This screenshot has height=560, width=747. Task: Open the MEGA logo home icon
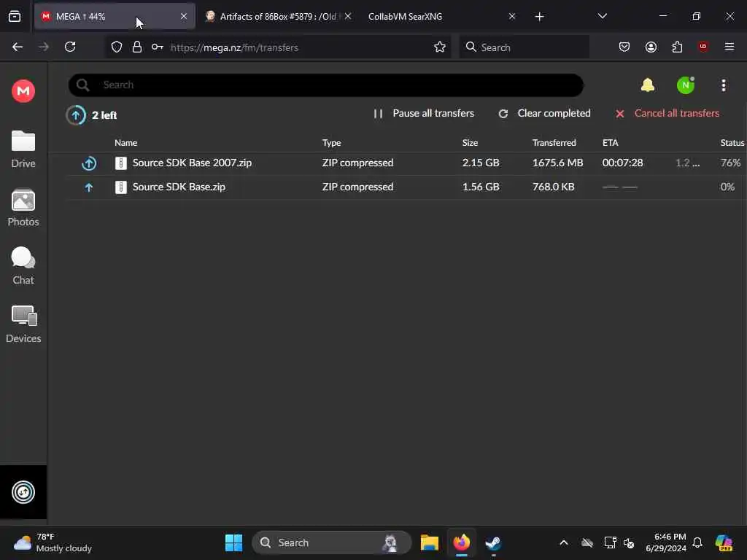click(23, 91)
